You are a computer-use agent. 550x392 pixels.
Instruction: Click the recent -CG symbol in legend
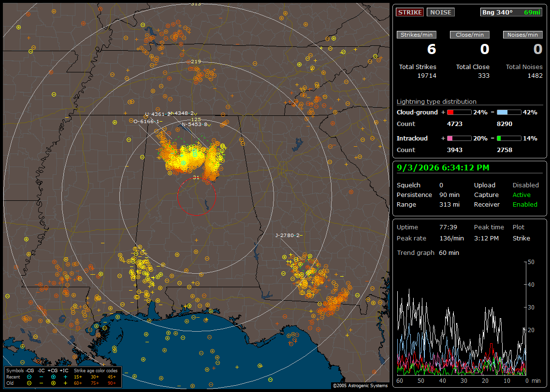[x=29, y=377]
